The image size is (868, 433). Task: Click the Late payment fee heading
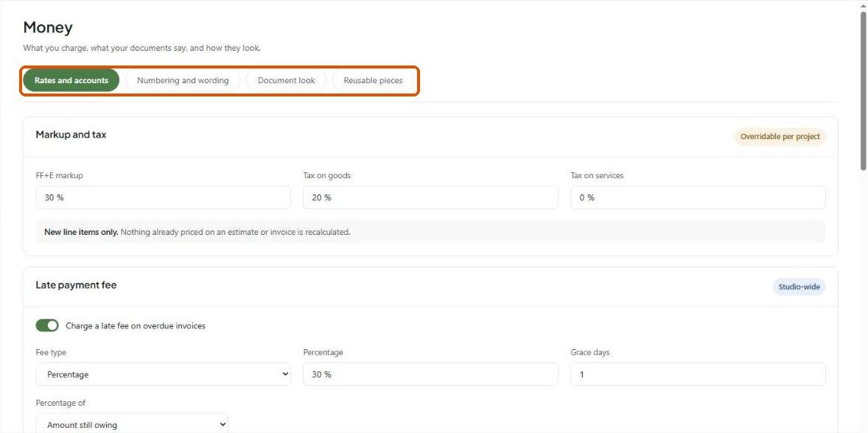pos(77,285)
